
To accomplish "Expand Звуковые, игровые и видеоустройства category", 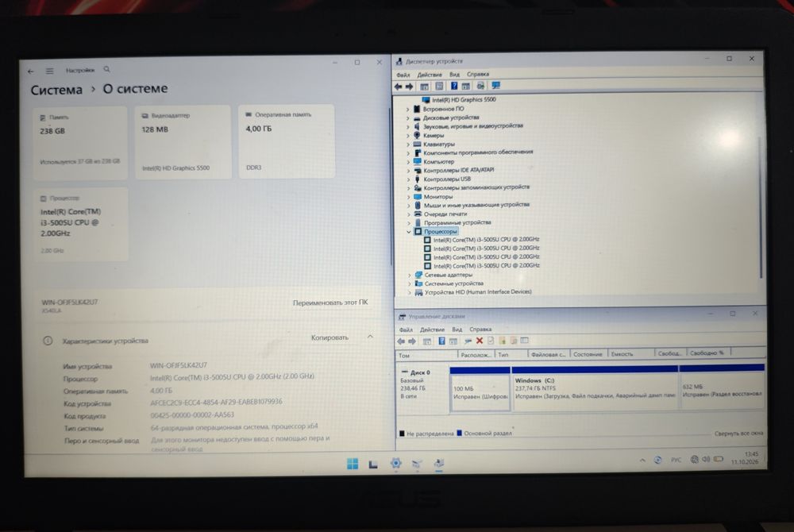I will 407,126.
